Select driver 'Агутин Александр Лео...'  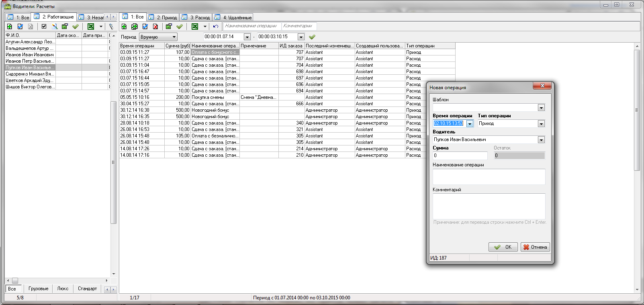pyautogui.click(x=30, y=42)
